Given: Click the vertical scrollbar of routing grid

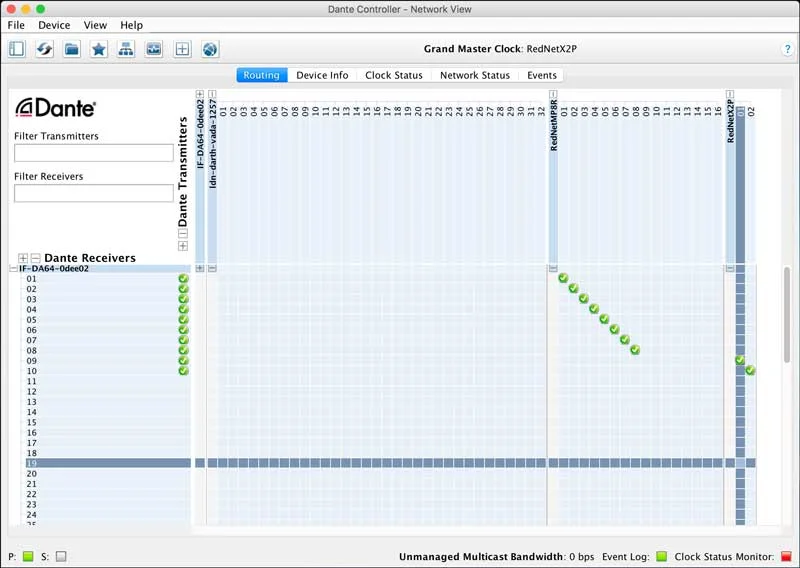Looking at the screenshot, I should pos(787,314).
